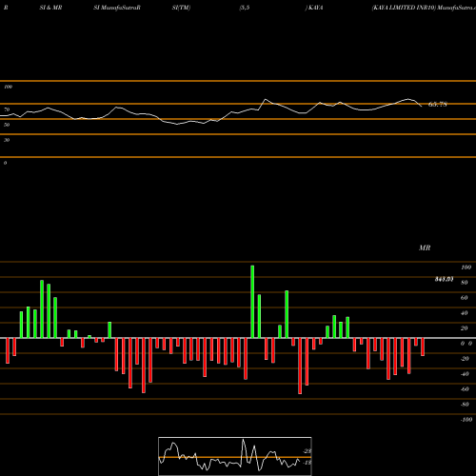Click the '(5,5' parameter header text

pos(245,8)
